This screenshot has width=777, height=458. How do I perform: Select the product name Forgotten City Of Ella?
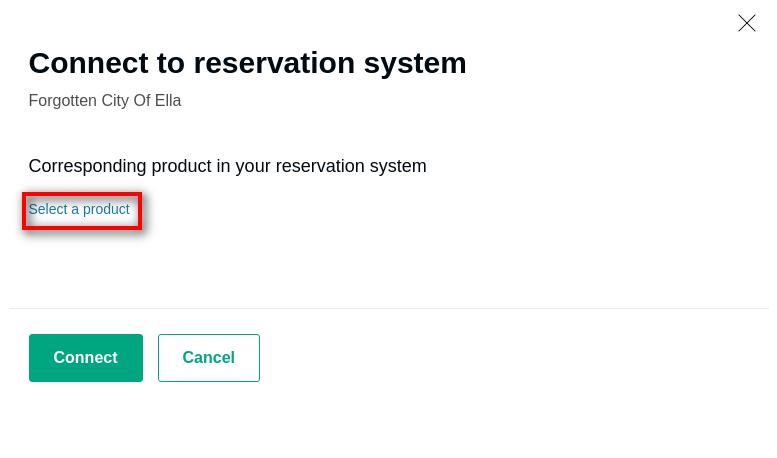(105, 101)
